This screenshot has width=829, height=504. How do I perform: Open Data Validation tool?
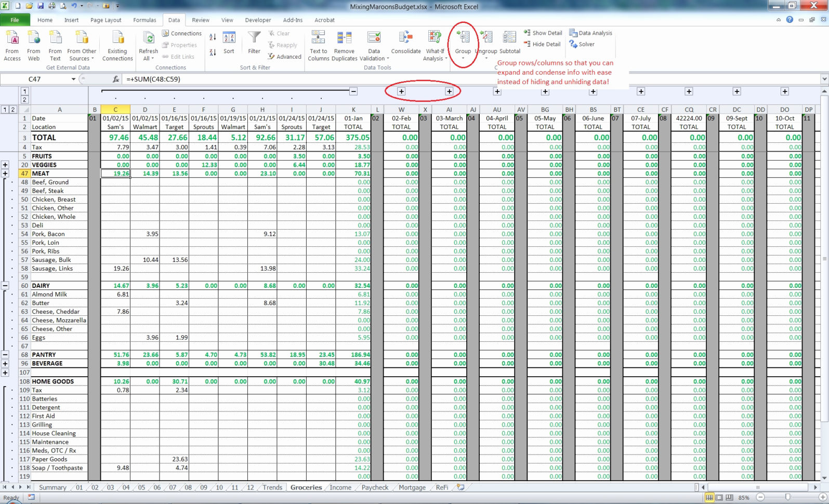374,46
